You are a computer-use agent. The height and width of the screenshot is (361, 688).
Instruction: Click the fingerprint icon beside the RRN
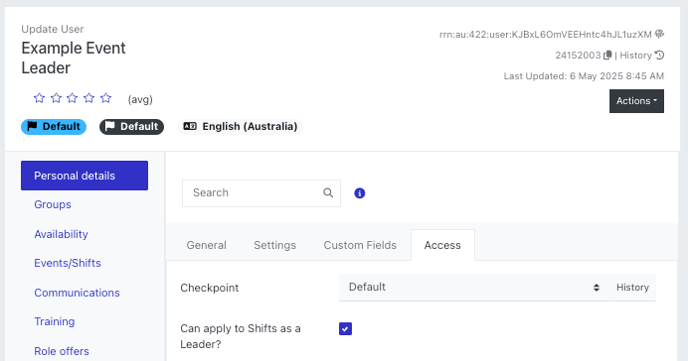(x=659, y=34)
